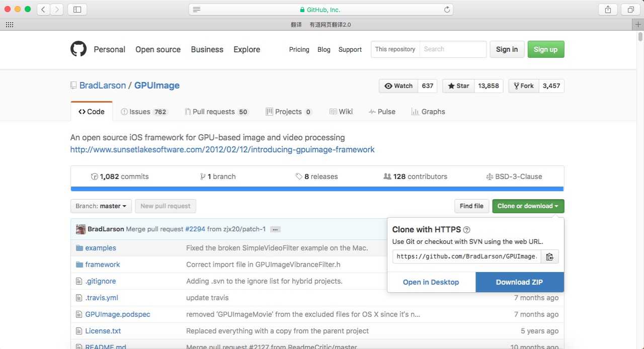Open the Code tab
Screen dimensions: 644x349
[x=92, y=112]
